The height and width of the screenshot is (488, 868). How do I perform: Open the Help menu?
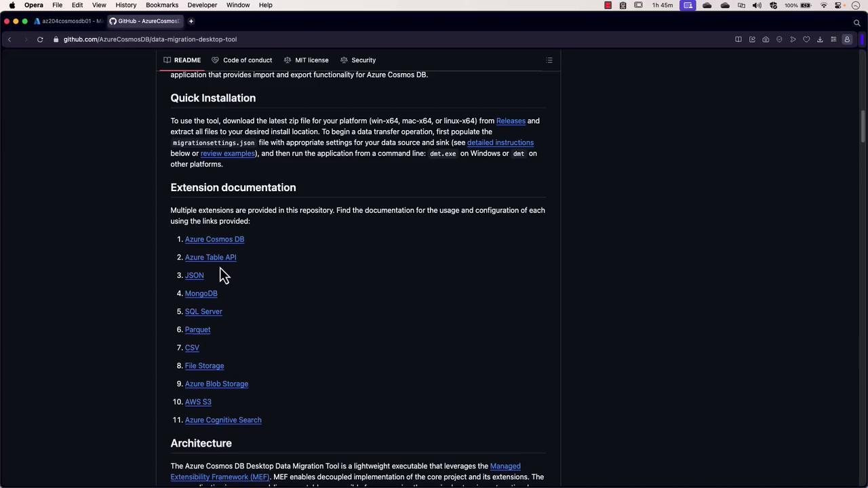point(266,5)
